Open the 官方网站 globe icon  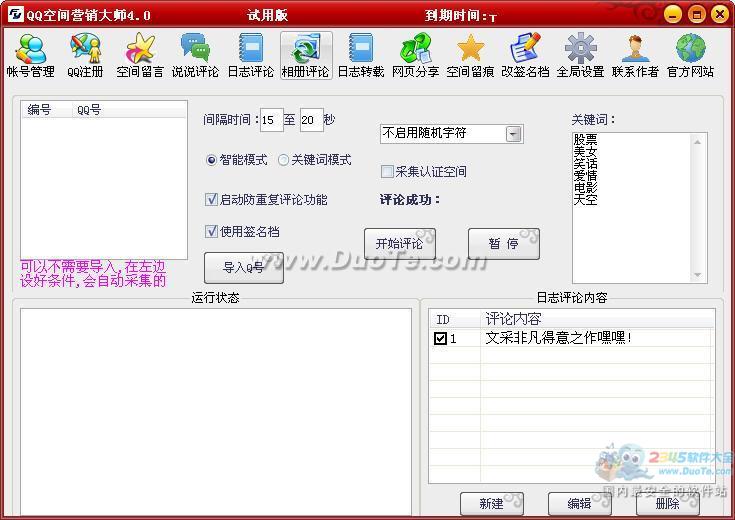click(x=690, y=55)
